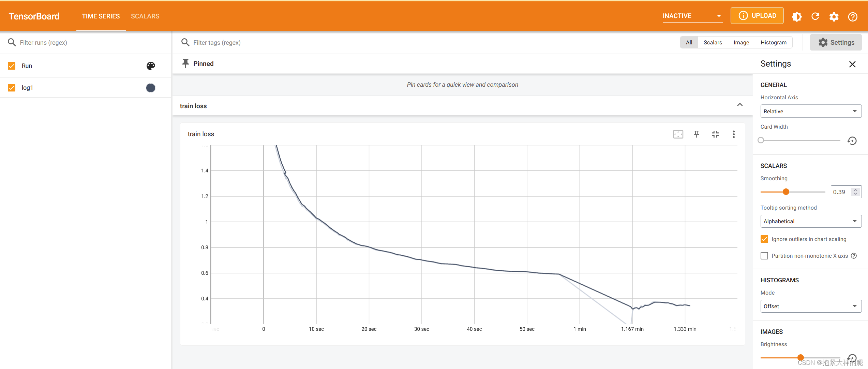Select the Histogram tag filter

pyautogui.click(x=774, y=42)
